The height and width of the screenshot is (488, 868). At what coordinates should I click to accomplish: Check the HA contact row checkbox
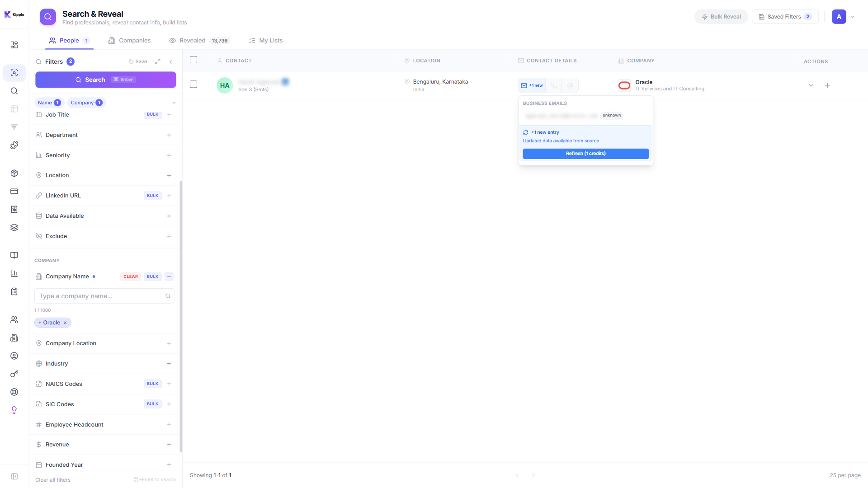(x=193, y=84)
